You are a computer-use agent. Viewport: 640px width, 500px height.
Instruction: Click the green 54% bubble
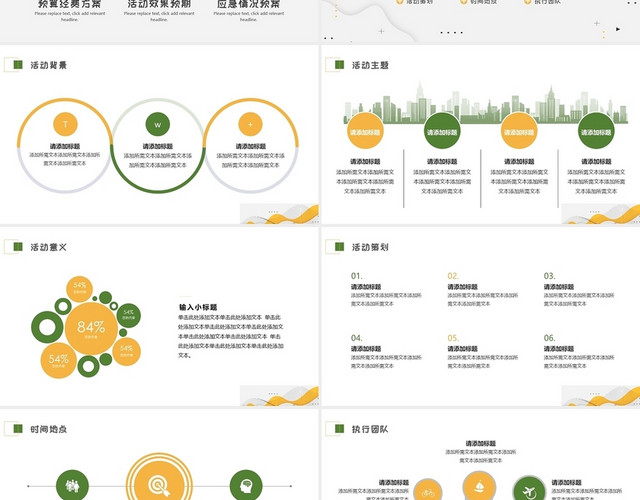(129, 315)
